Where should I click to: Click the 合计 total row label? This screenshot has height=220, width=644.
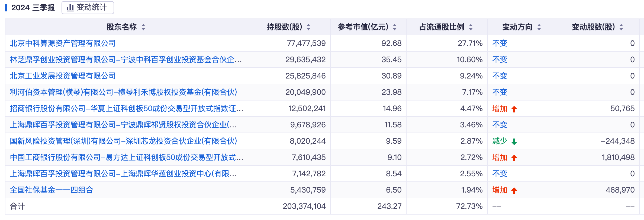pos(17,206)
